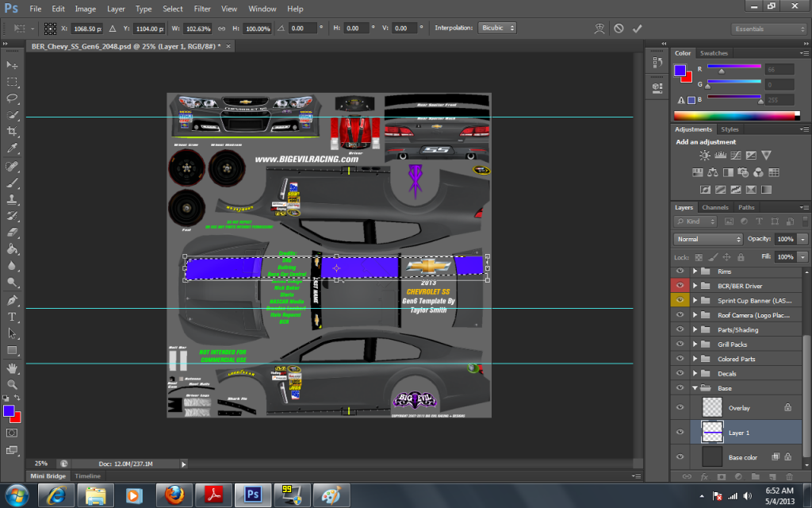Open the Styles tab
Image resolution: width=812 pixels, height=508 pixels.
730,129
